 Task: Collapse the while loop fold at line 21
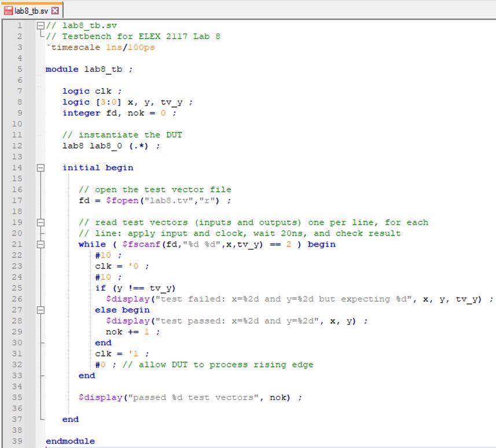click(41, 244)
